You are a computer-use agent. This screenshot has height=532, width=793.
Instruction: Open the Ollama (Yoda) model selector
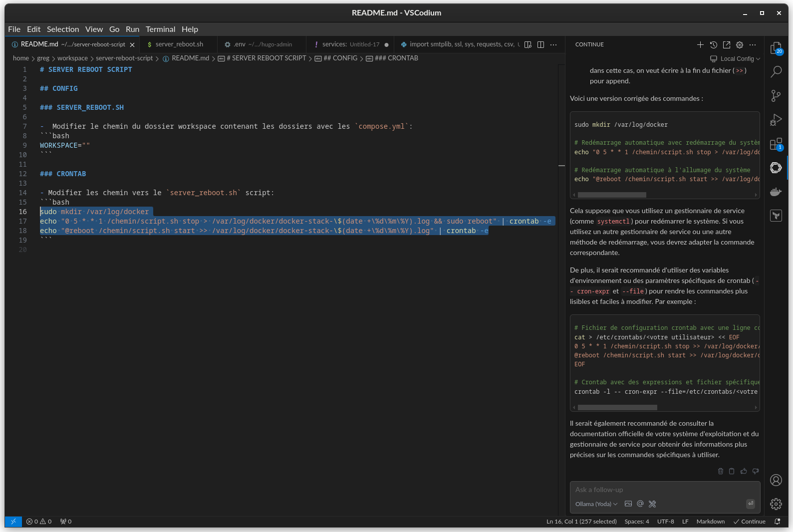596,504
